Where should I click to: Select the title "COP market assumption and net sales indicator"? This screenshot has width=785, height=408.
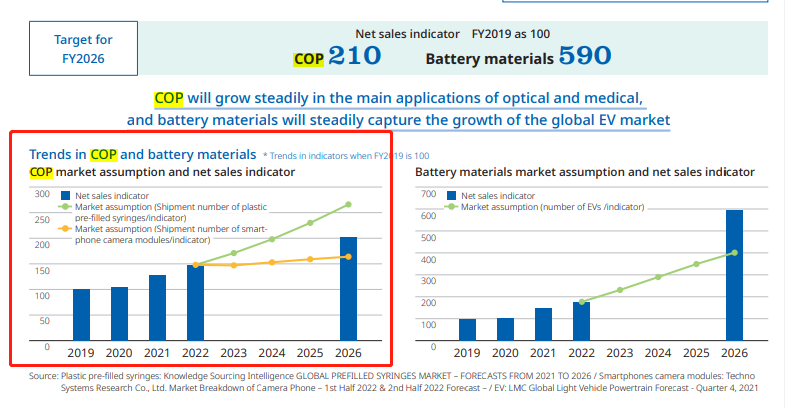(x=162, y=172)
